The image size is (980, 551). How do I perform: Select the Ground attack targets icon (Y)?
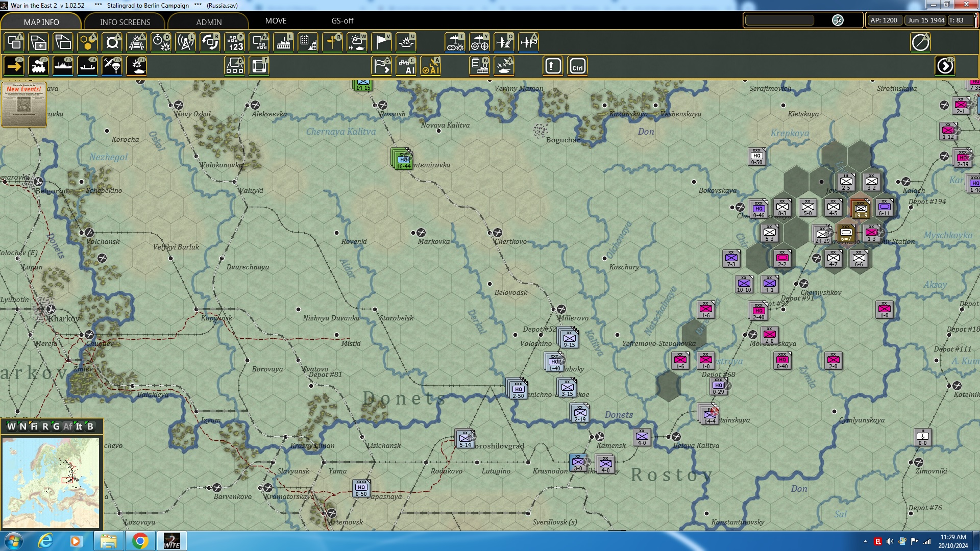479,42
